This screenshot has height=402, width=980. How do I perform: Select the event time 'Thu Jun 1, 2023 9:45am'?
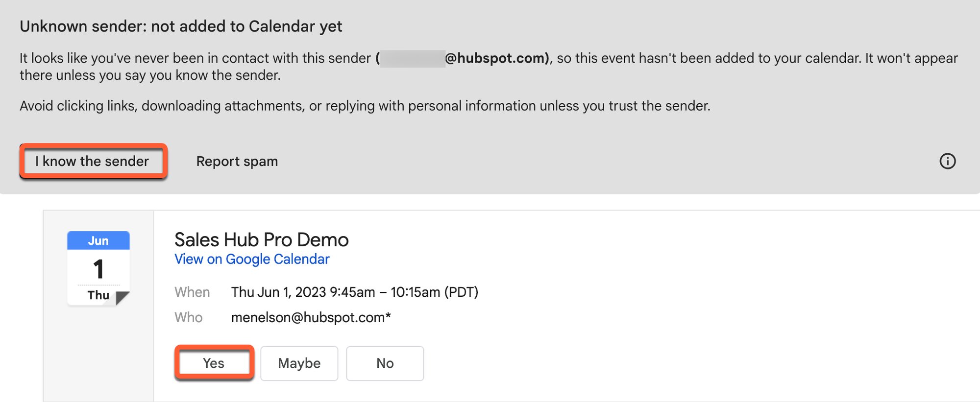[303, 292]
